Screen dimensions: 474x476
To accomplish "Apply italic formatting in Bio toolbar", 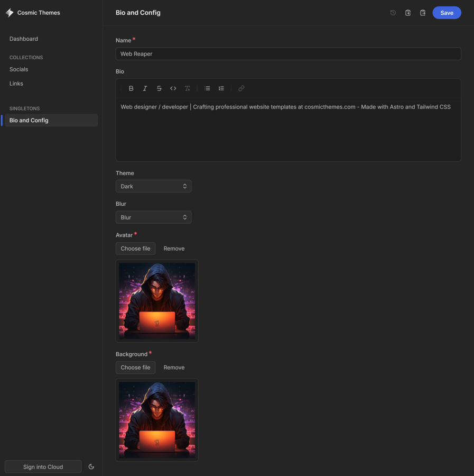I will tap(145, 88).
